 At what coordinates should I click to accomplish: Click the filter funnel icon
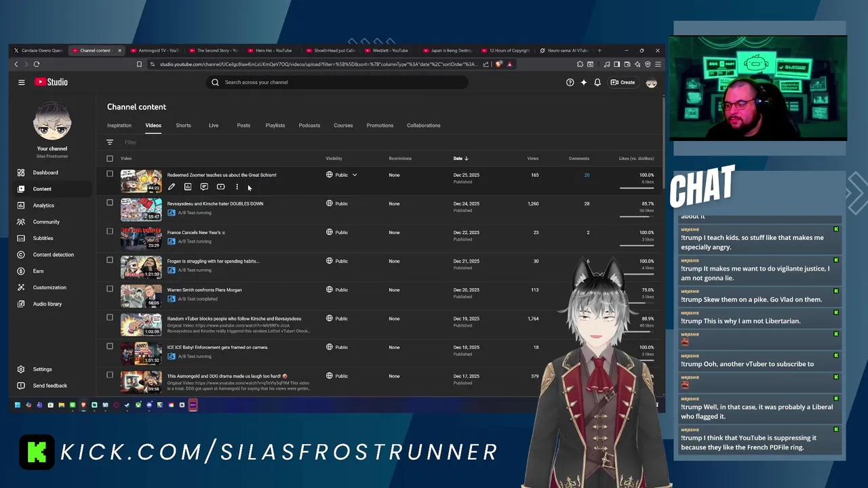point(110,142)
